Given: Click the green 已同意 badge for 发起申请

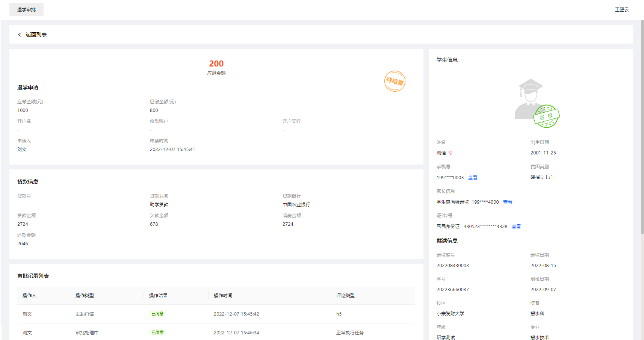Looking at the screenshot, I should [x=157, y=313].
